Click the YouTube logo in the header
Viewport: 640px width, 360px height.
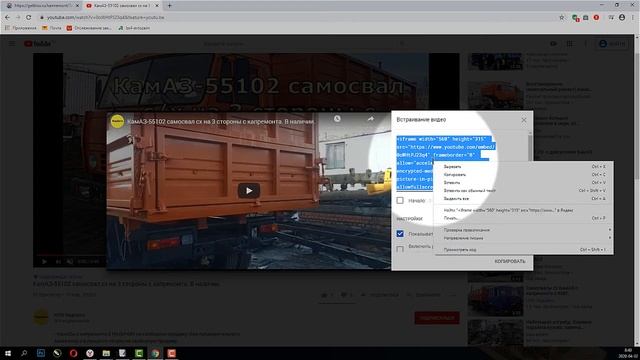[38, 44]
